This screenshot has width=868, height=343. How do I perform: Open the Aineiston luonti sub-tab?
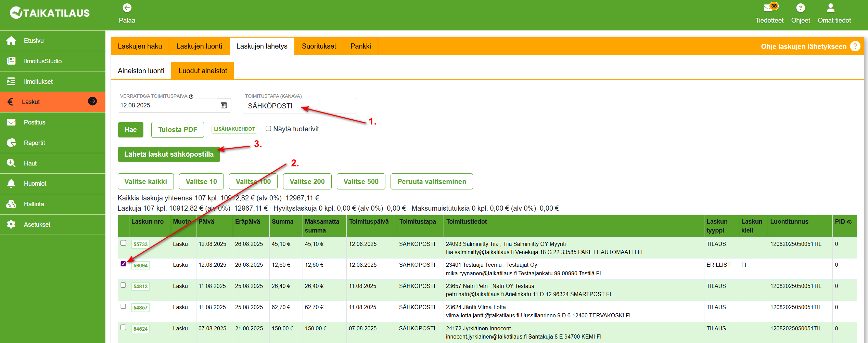[141, 71]
